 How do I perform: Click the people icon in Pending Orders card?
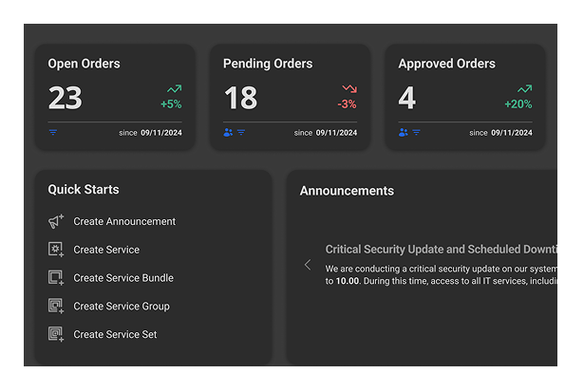pyautogui.click(x=228, y=133)
